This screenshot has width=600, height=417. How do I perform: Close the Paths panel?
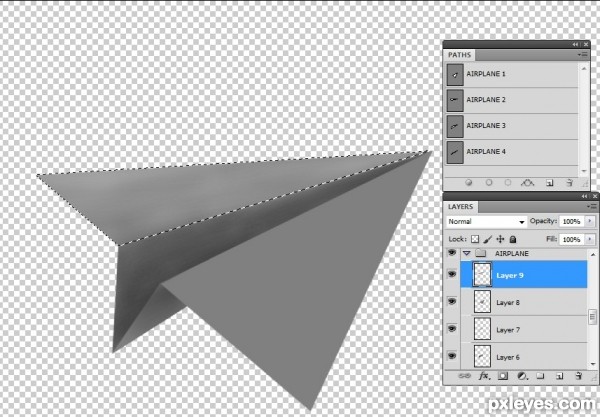(586, 44)
